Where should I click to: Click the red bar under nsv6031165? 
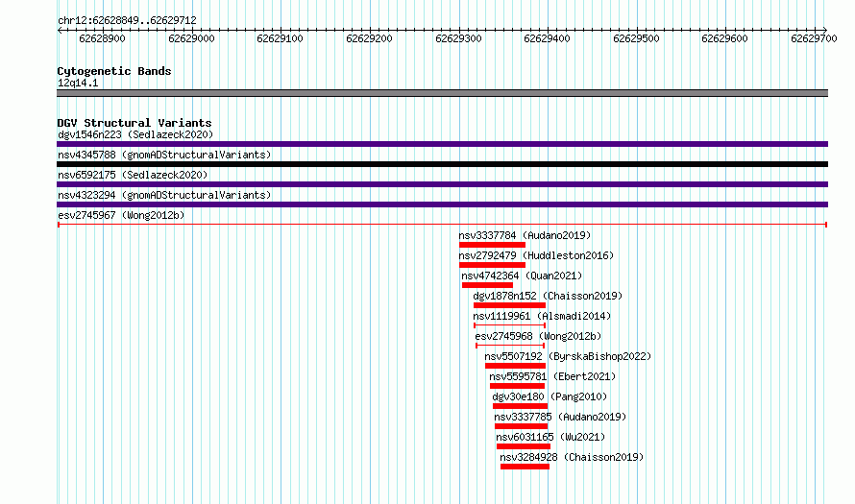click(x=524, y=446)
